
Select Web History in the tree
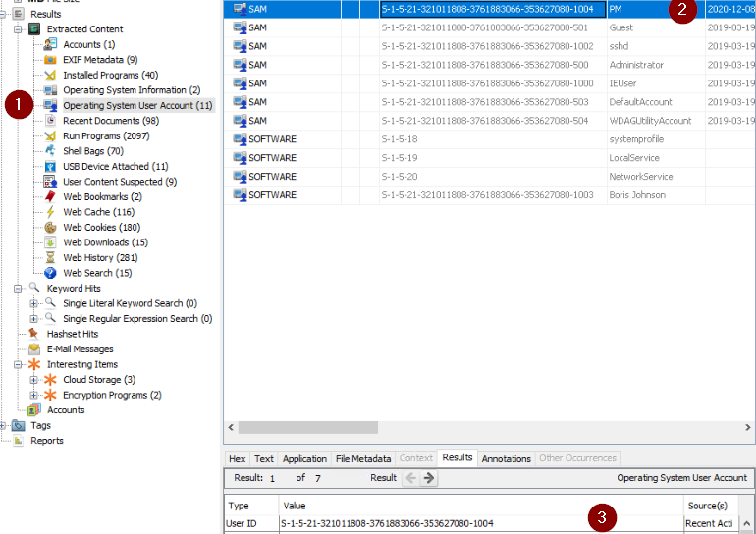(x=88, y=258)
